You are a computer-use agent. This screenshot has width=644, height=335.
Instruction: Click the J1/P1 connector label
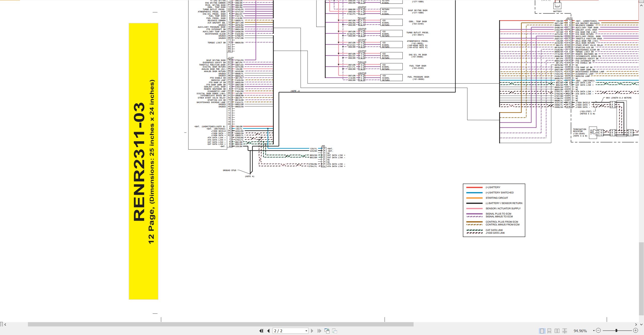[x=231, y=58]
